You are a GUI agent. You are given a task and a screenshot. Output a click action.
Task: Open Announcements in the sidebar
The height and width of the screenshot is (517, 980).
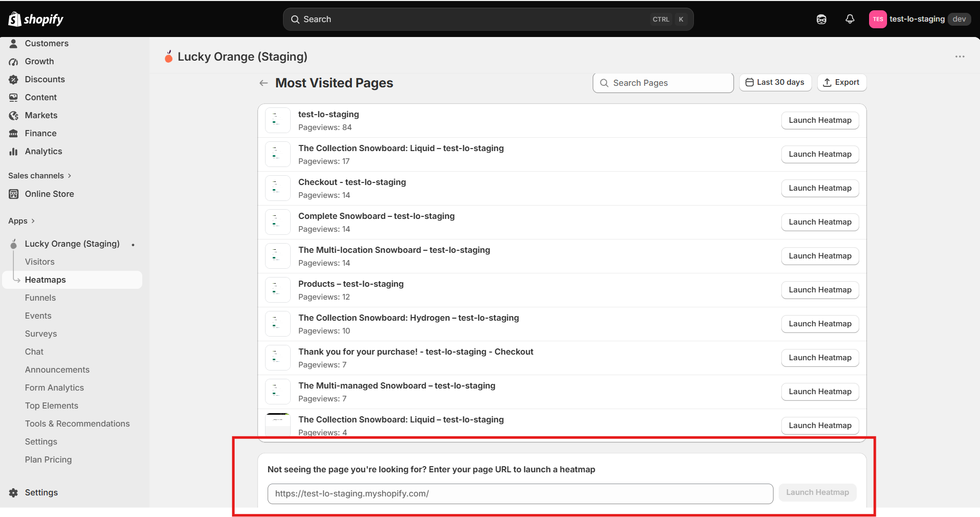coord(57,370)
